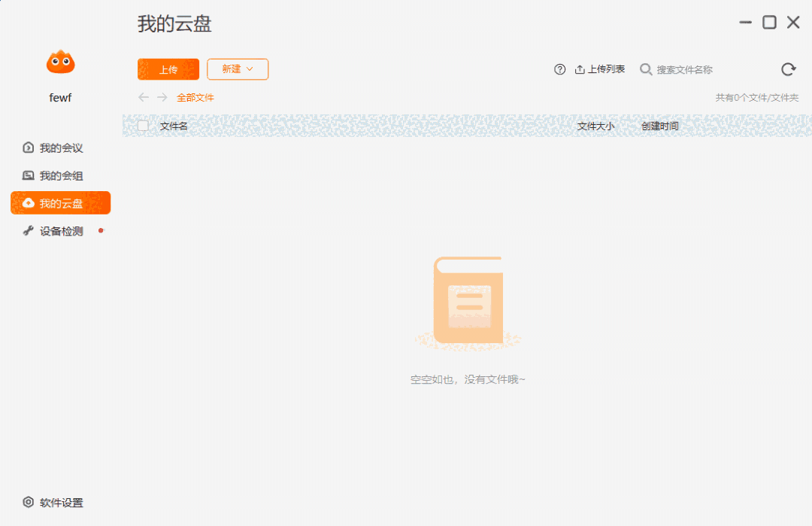Open 软件设置 software settings

tap(52, 503)
